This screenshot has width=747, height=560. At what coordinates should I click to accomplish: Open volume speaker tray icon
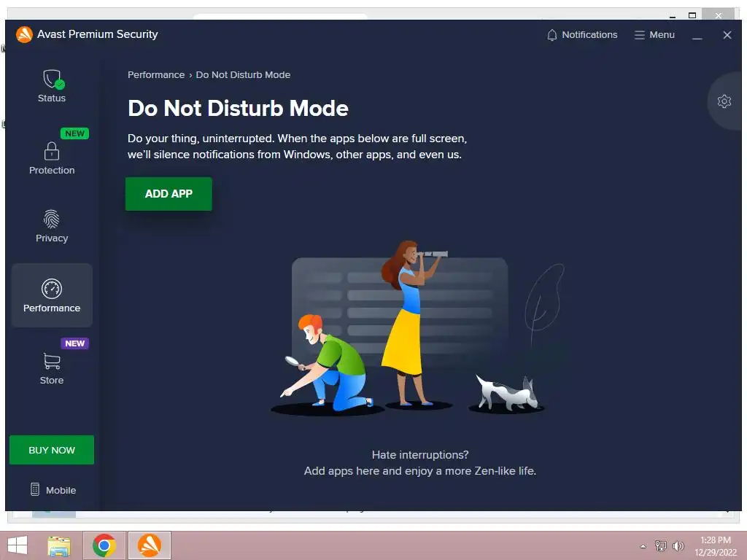[678, 545]
